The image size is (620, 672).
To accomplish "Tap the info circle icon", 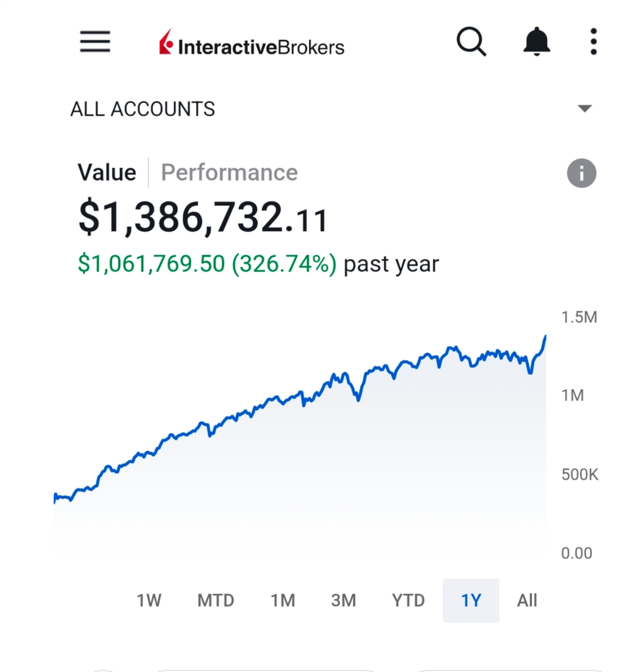I will point(581,174).
